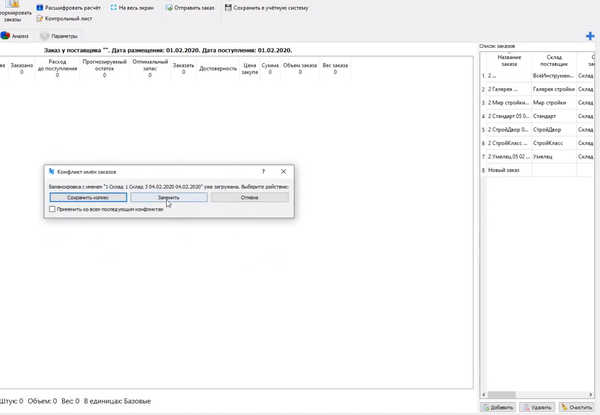600x415 pixels.
Task: Open Контрольный лист
Action: [64, 18]
